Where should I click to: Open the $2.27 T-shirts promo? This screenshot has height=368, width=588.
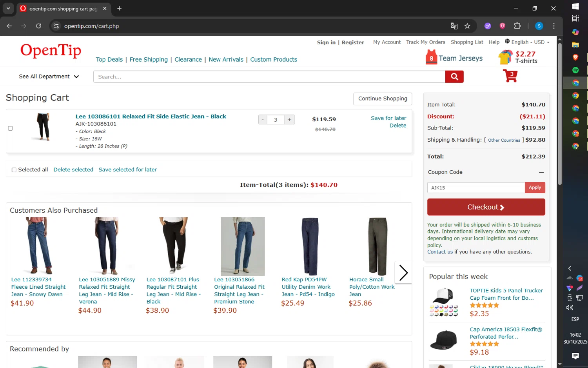(x=518, y=57)
